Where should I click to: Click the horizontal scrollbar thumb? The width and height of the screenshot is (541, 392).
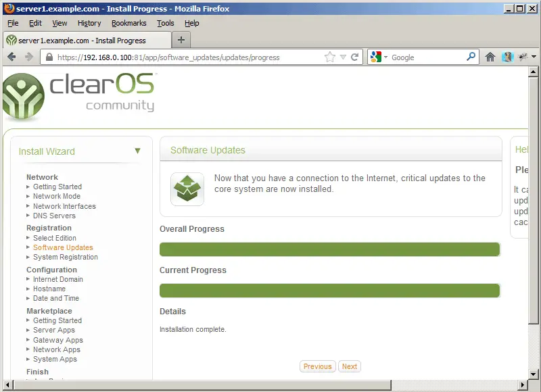(202, 385)
